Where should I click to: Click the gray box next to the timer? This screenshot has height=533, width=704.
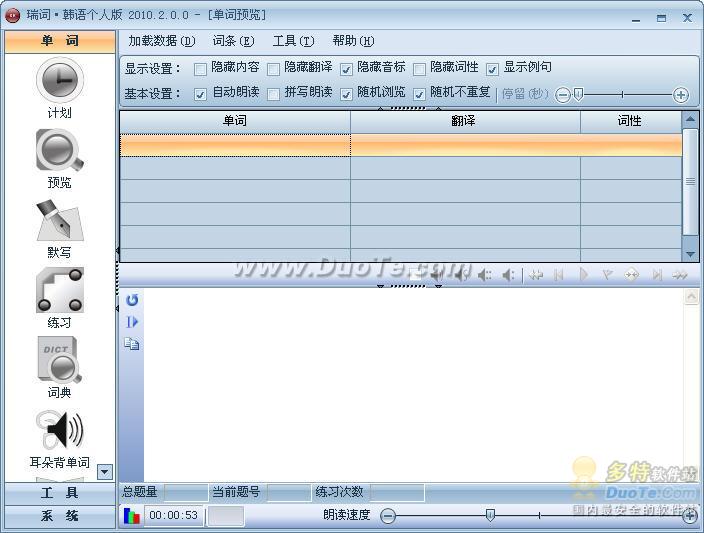226,515
